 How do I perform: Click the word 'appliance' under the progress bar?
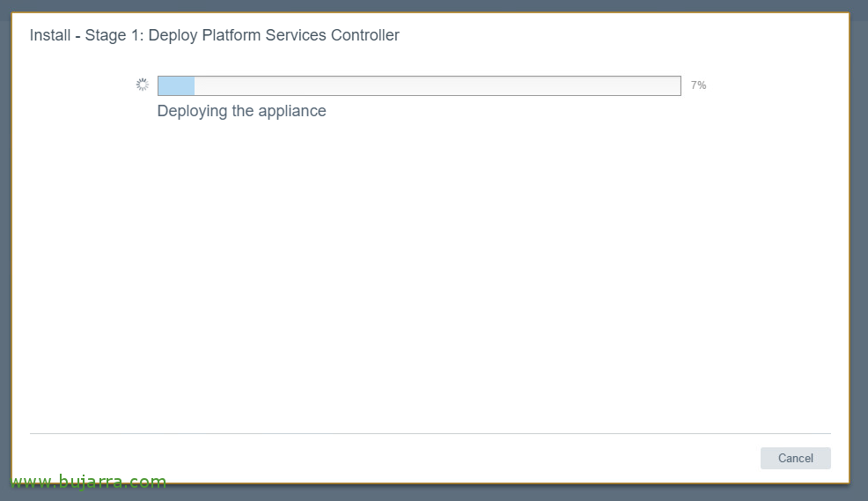coord(292,111)
